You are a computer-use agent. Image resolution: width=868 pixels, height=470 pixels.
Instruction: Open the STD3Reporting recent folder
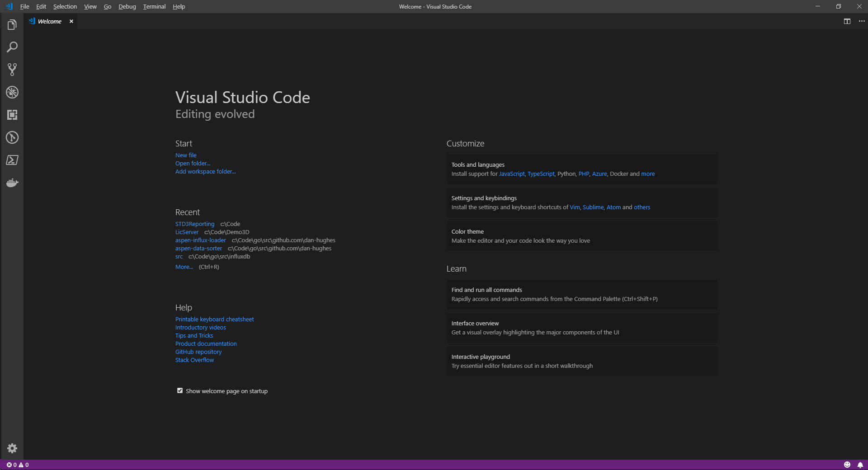click(195, 224)
